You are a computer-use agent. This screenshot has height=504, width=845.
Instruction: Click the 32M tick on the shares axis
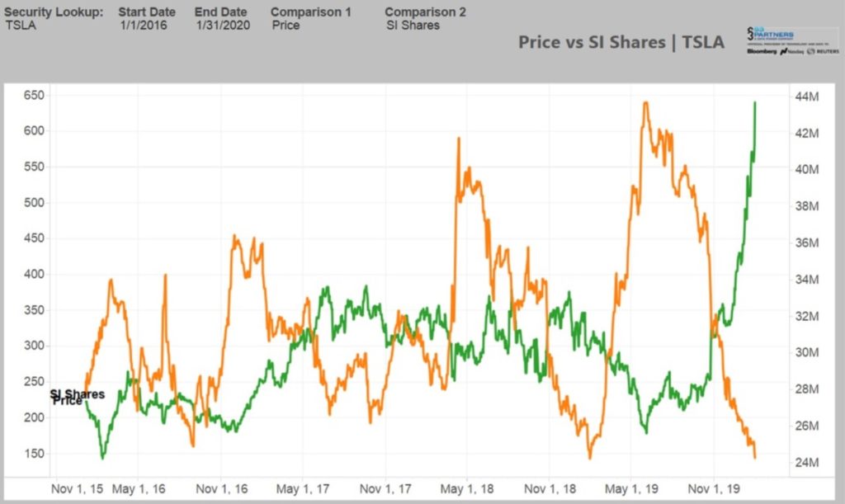807,316
